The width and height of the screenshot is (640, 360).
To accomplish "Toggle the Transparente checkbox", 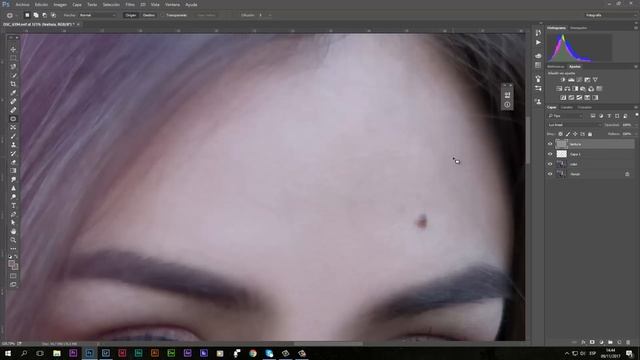I will pos(162,15).
